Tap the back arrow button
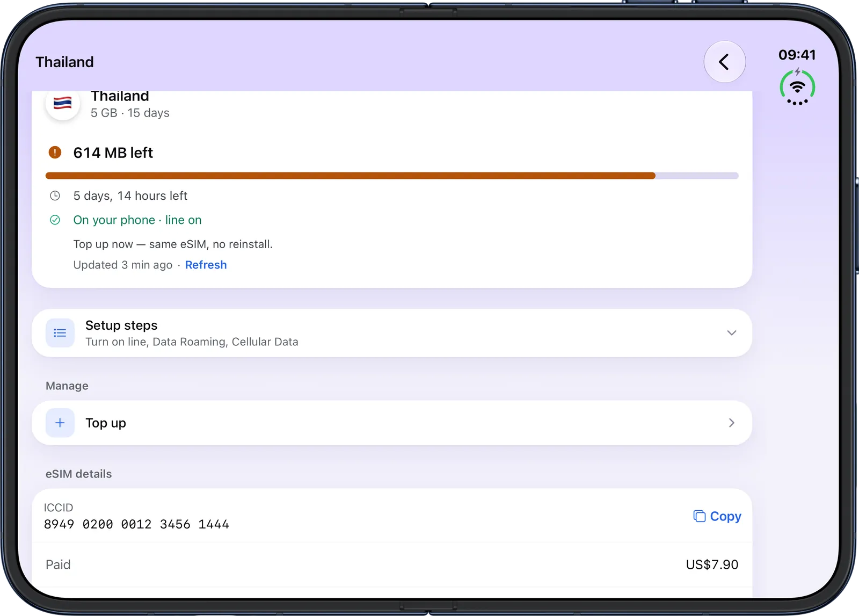Screen dimensions: 859x616 pyautogui.click(x=724, y=62)
